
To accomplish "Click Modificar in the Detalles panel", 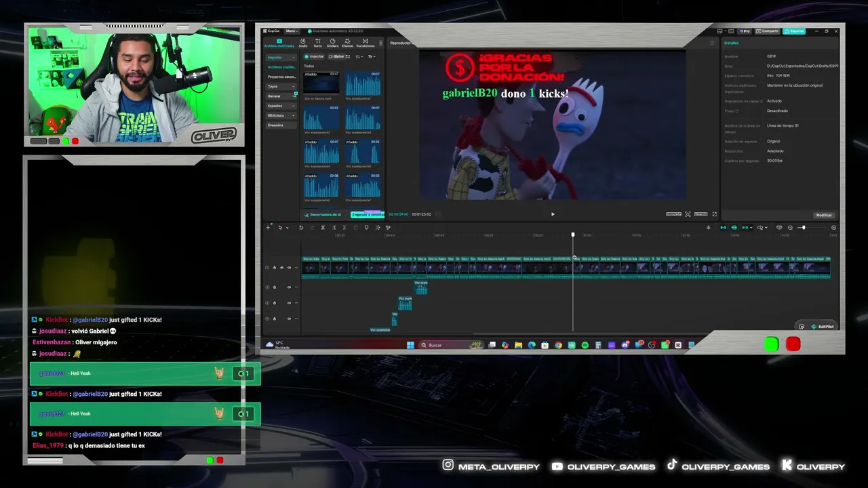I will tap(824, 215).
